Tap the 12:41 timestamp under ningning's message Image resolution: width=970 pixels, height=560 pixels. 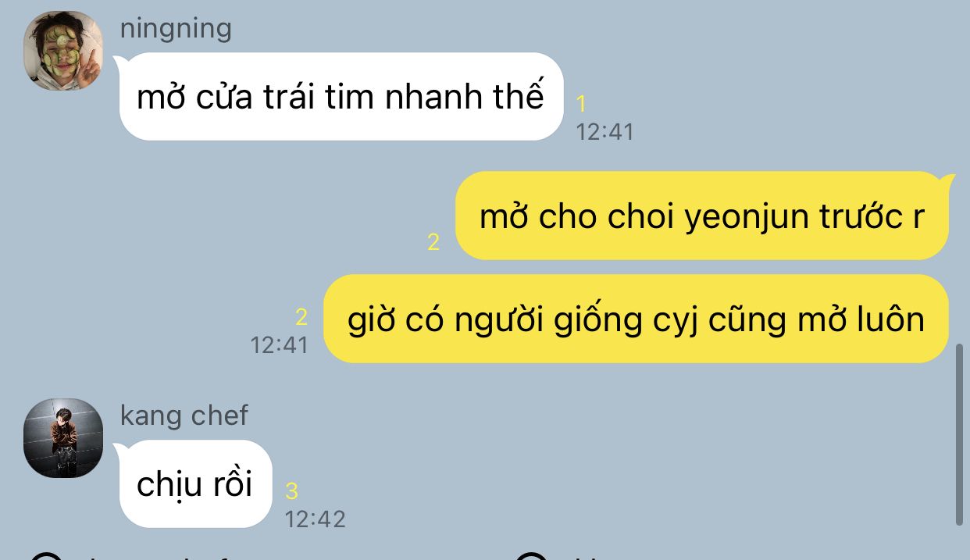click(x=605, y=131)
